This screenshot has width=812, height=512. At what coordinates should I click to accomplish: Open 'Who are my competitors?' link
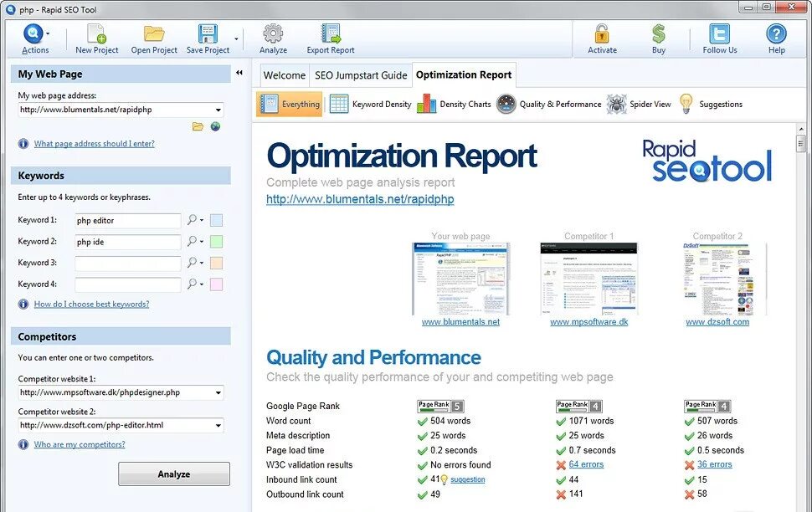(80, 445)
